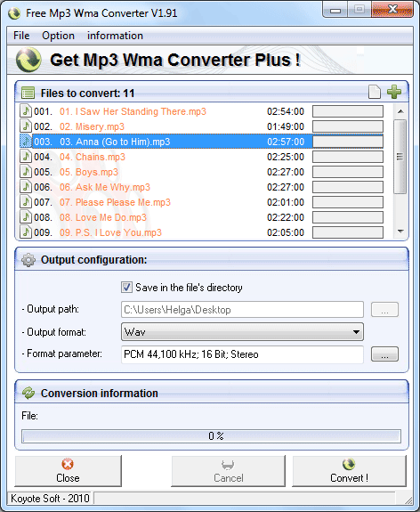The image size is (420, 512).
Task: Click progress bar of 07. Please Please Me
Action: tap(348, 202)
